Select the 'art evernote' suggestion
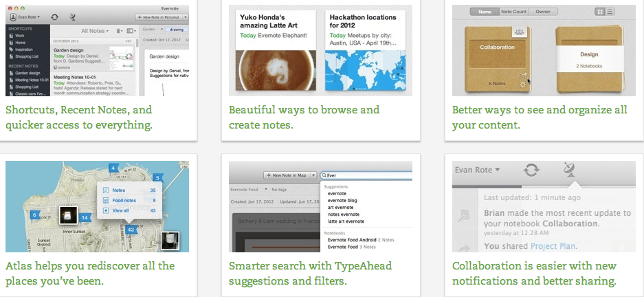 click(340, 208)
